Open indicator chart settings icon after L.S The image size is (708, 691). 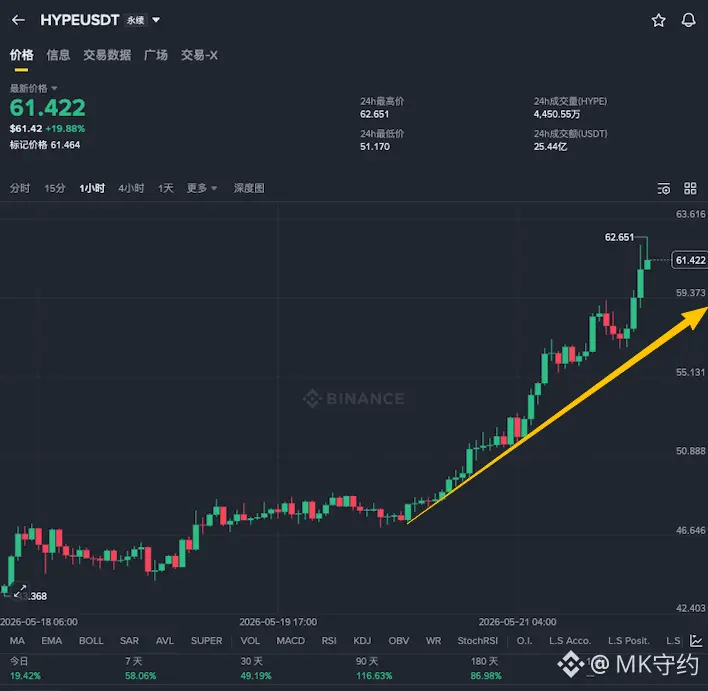pyautogui.click(x=696, y=640)
